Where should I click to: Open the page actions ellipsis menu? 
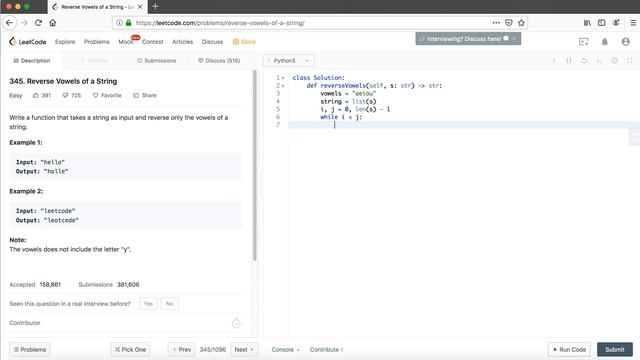[496, 23]
